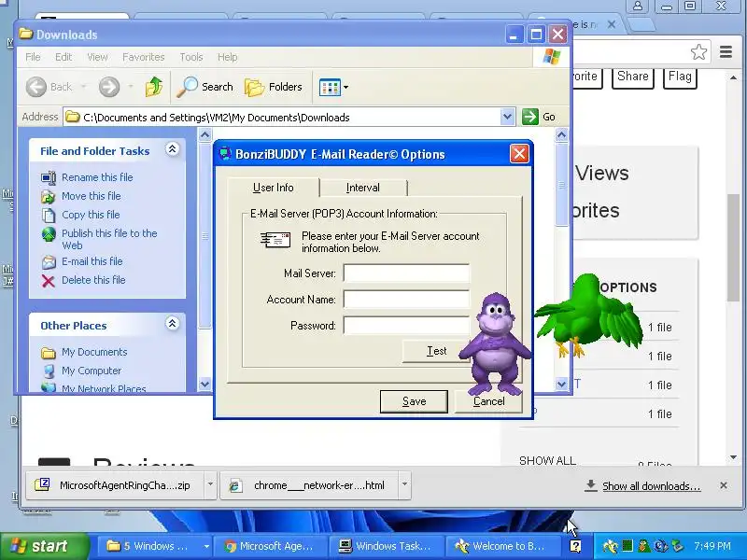Click the Share button on webpage
Image resolution: width=747 pixels, height=560 pixels.
click(633, 77)
